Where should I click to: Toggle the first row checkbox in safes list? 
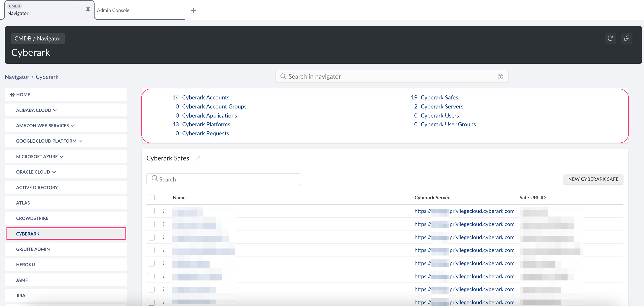pos(151,211)
